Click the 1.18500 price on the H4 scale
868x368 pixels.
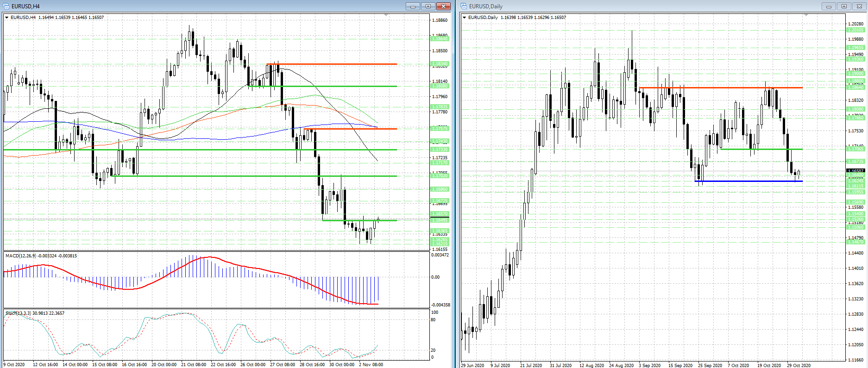(x=440, y=51)
